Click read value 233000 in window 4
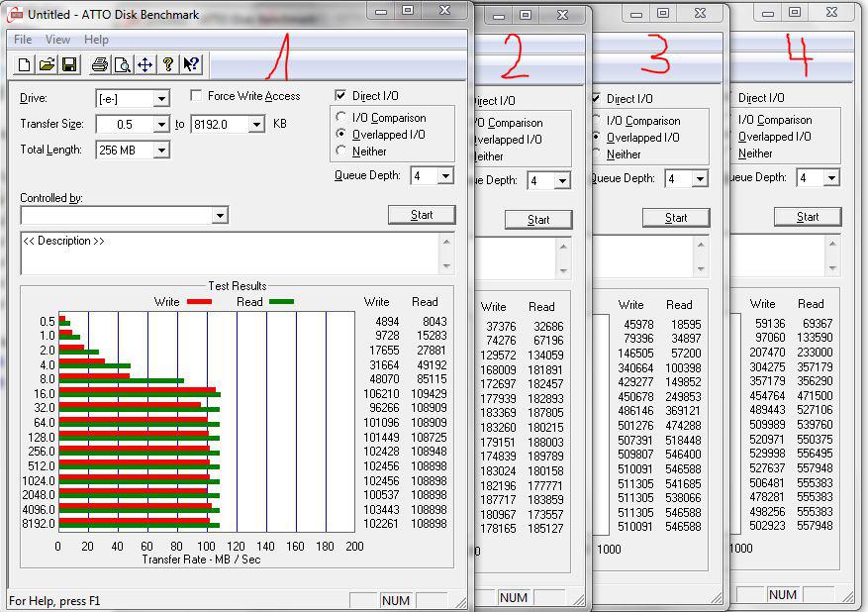 [815, 353]
